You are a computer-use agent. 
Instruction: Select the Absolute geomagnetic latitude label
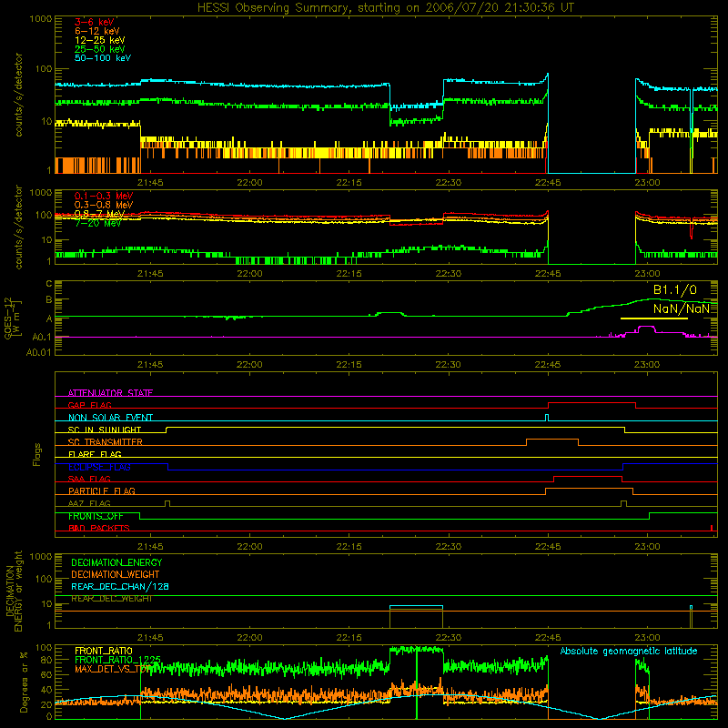tap(629, 651)
